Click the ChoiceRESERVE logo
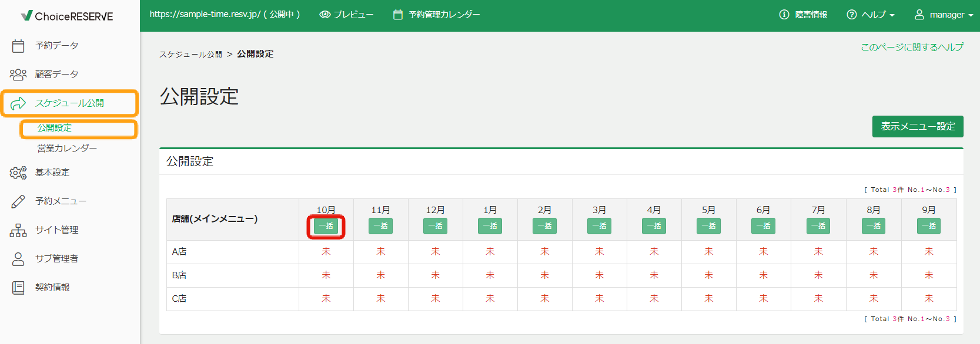The width and height of the screenshot is (980, 344). tap(67, 16)
